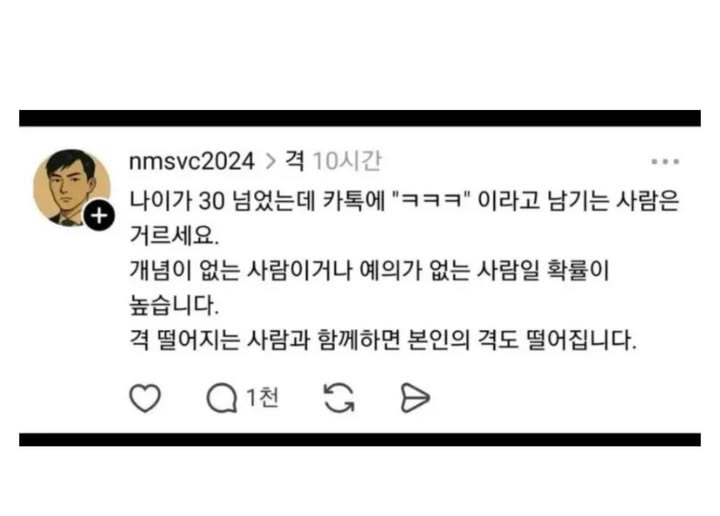This screenshot has height=516, width=720.
Task: Visit the nmsvc2024 username link
Action: [191, 162]
